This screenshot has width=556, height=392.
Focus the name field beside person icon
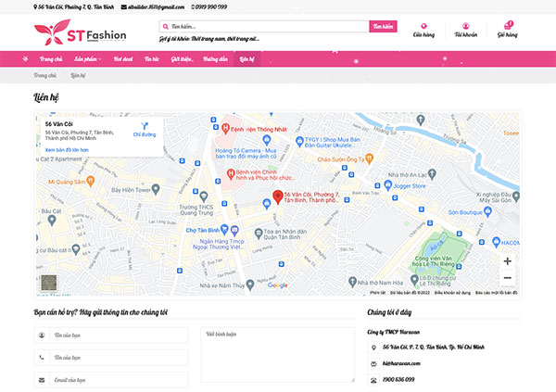coord(119,335)
